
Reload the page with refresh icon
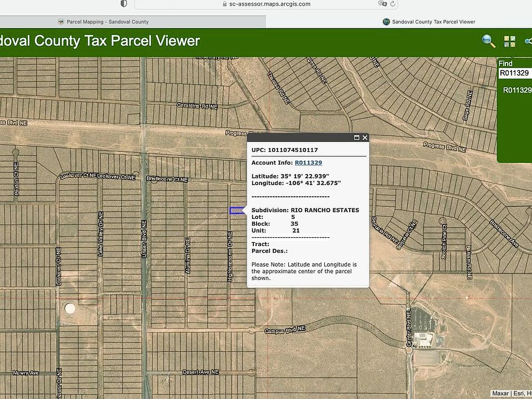(x=393, y=4)
